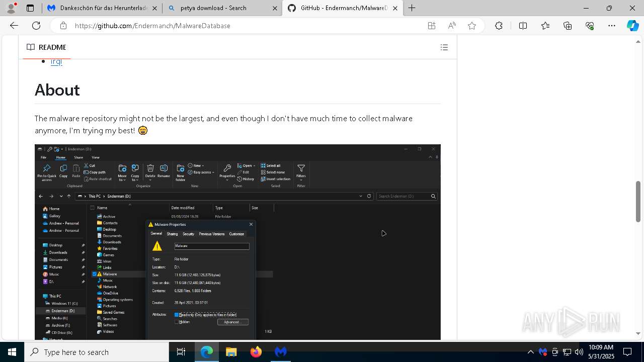
Task: Close the petya download Search tab
Action: tap(275, 8)
